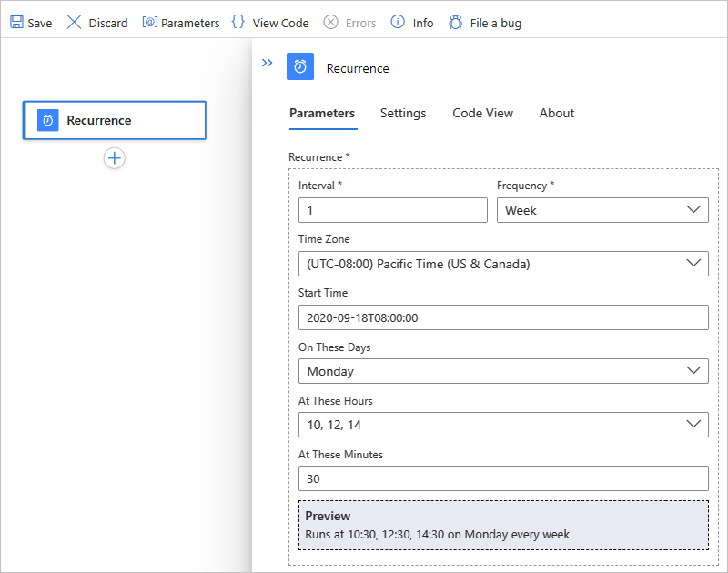Viewport: 728px width, 573px height.
Task: Switch to the Settings tab
Action: (403, 113)
